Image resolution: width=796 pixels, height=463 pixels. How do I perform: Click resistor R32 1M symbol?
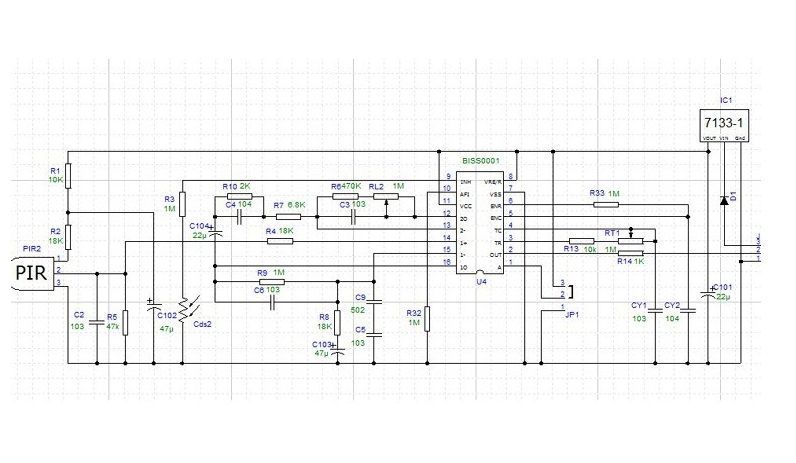(427, 316)
